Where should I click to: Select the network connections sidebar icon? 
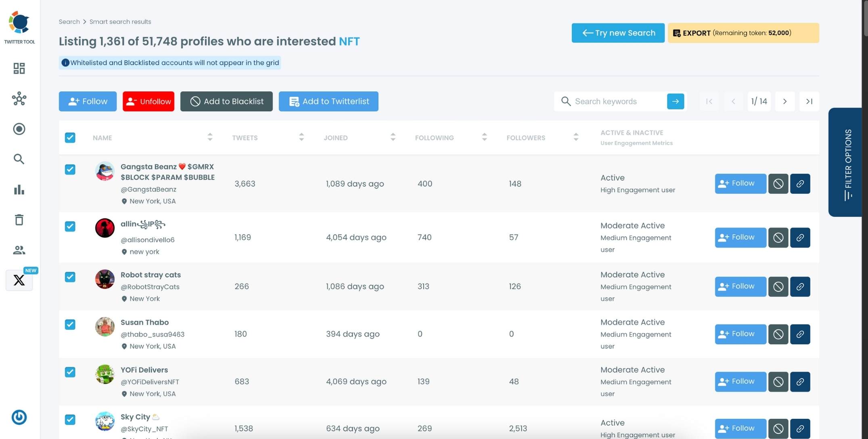[x=19, y=99]
